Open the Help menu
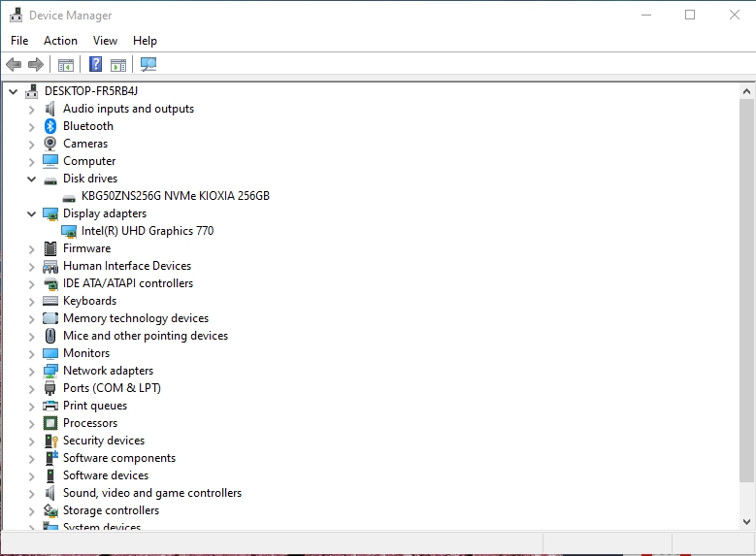This screenshot has width=756, height=556. click(145, 41)
